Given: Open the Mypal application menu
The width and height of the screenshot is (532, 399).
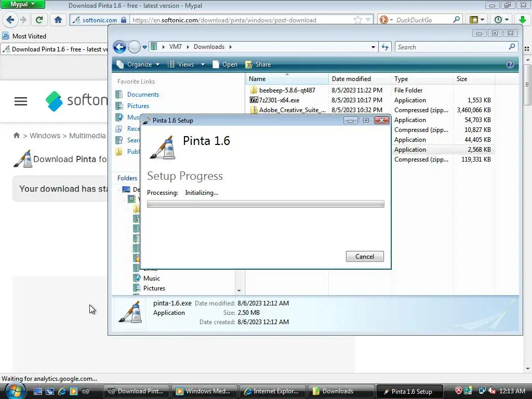Looking at the screenshot, I should [22, 4].
